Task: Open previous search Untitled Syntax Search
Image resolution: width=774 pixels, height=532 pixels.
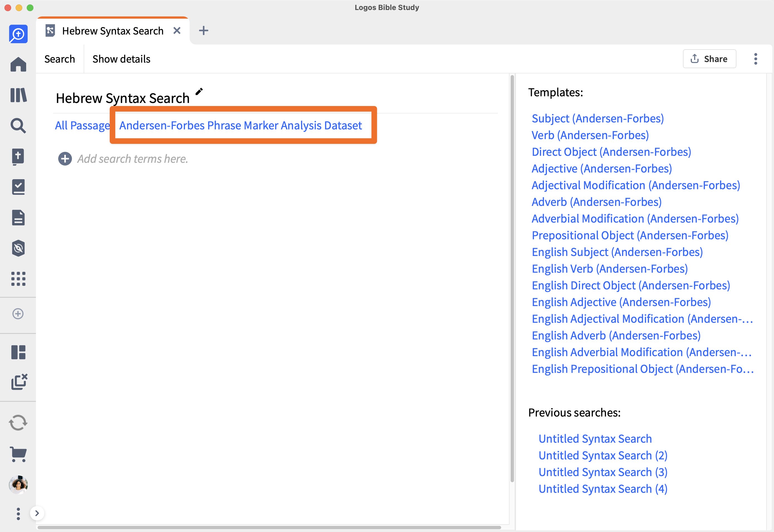Action: tap(595, 439)
